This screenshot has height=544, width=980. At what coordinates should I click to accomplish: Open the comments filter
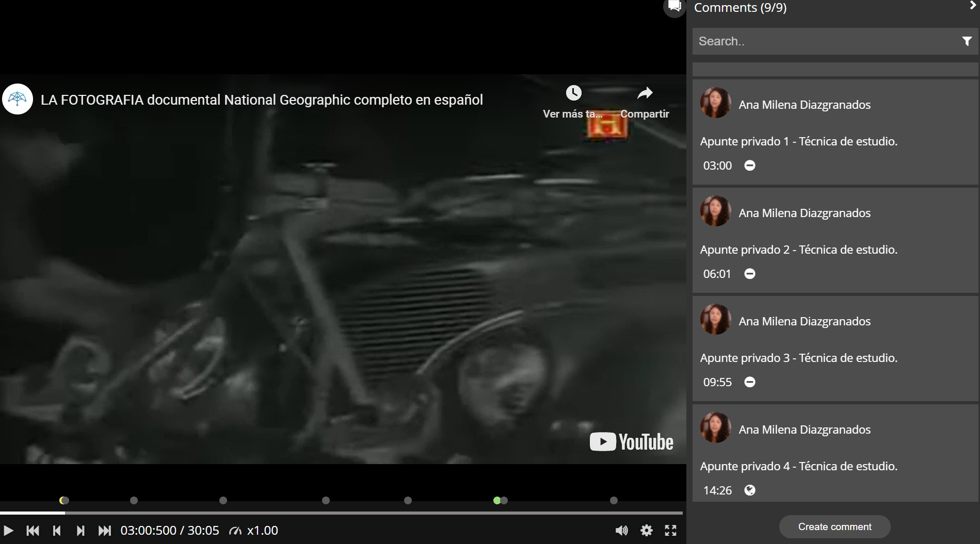tap(967, 41)
